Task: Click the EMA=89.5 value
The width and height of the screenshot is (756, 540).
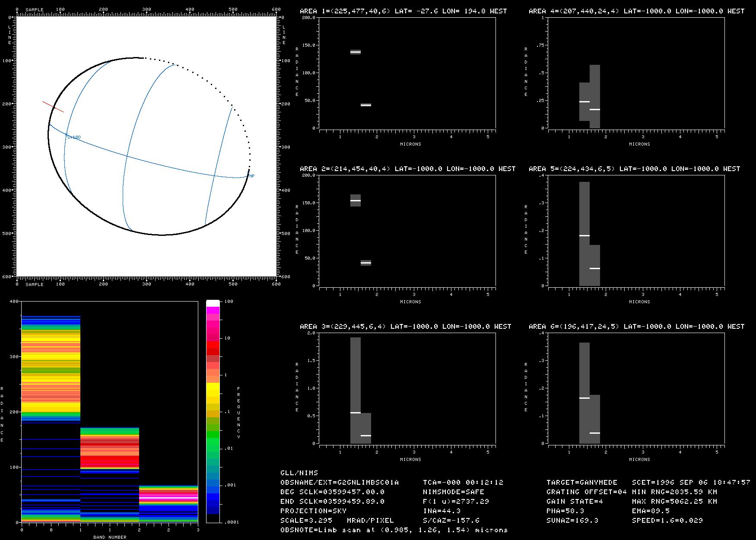Action: pyautogui.click(x=651, y=511)
